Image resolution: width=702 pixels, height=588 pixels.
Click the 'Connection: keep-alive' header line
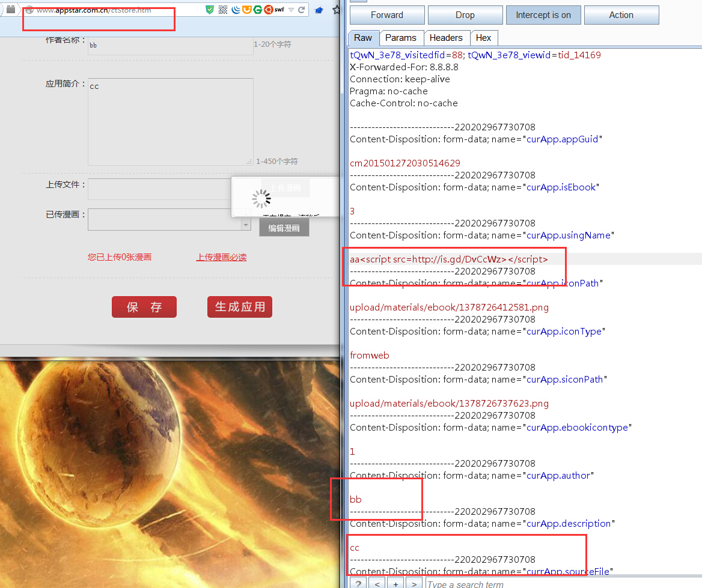pos(400,79)
